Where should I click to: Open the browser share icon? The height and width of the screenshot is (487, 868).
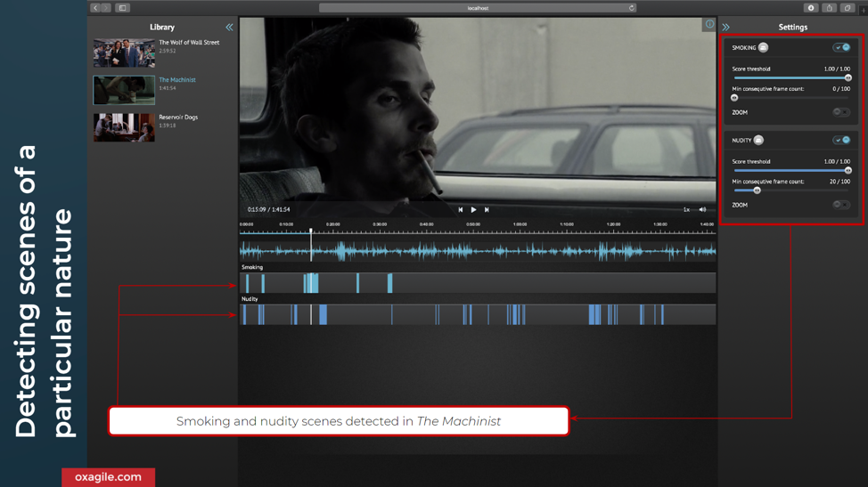click(829, 8)
